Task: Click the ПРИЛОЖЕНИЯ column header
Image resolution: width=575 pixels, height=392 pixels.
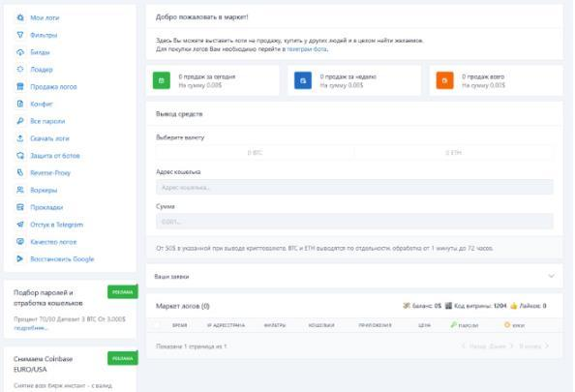Action: pos(375,325)
